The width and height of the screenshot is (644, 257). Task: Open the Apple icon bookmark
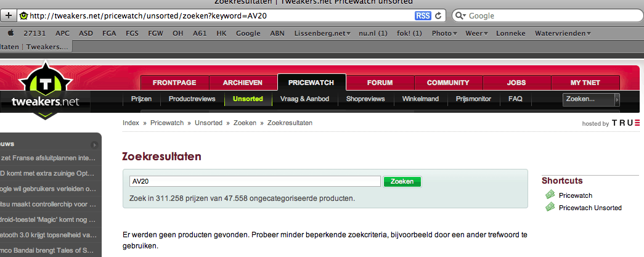click(x=10, y=33)
